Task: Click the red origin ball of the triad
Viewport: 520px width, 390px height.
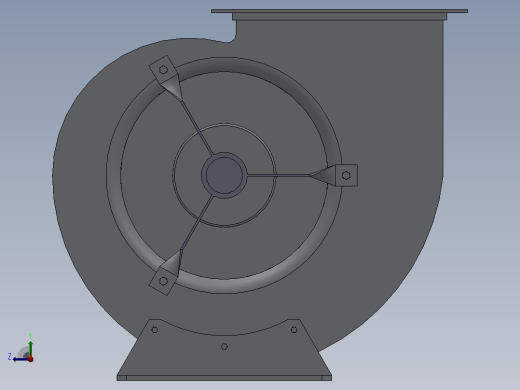Action: pyautogui.click(x=31, y=359)
